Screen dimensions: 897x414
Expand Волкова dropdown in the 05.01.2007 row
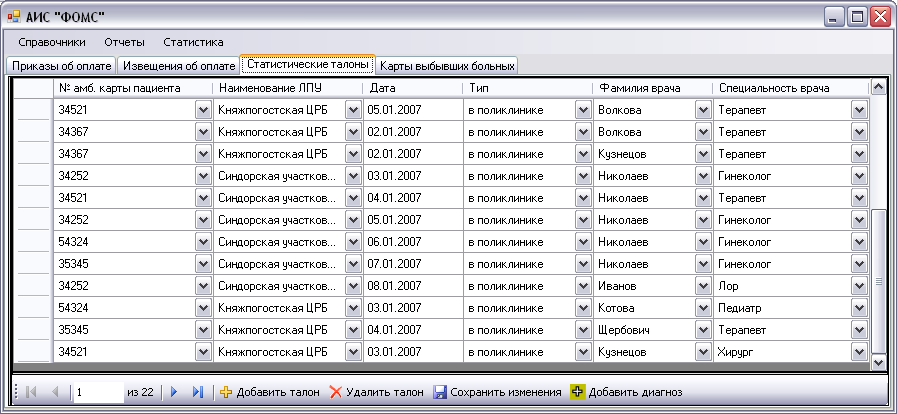click(x=702, y=110)
